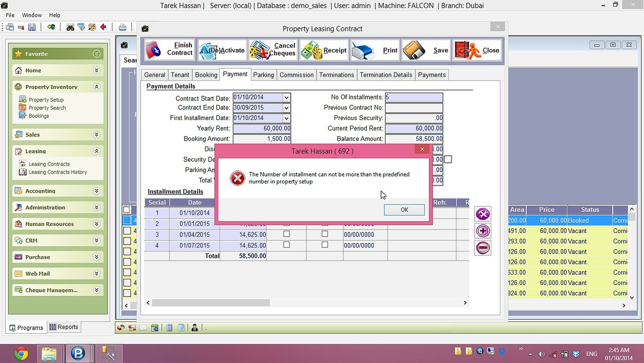Image resolution: width=644 pixels, height=363 pixels.
Task: Switch to the Tenant tab
Action: tap(180, 75)
